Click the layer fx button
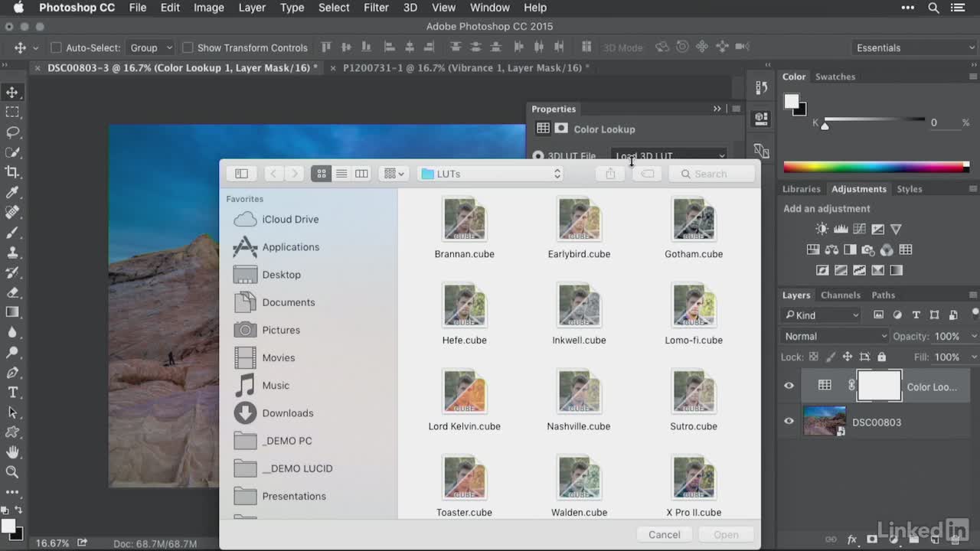 852,540
